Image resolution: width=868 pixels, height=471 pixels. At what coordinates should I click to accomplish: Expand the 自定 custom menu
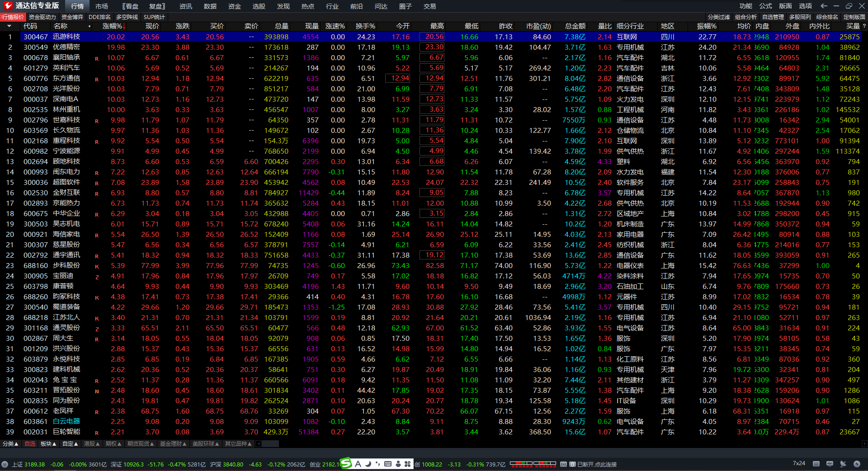pos(70,444)
